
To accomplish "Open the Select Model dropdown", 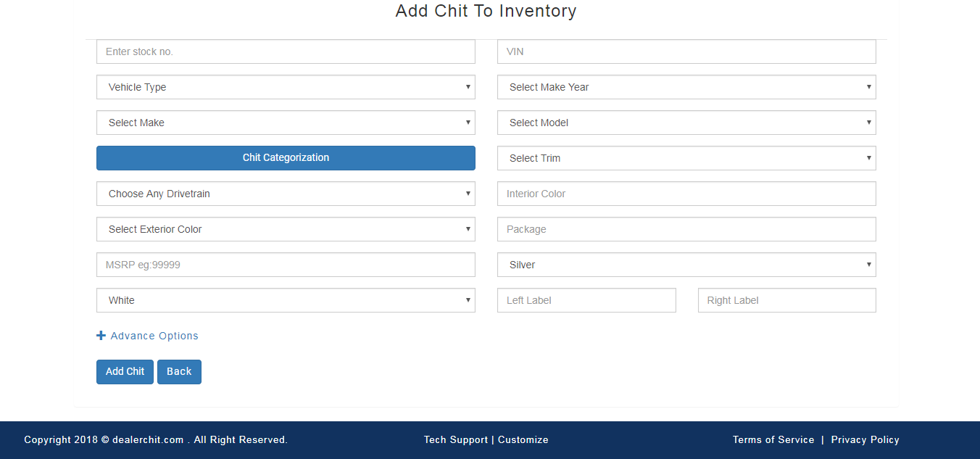I will coord(686,123).
